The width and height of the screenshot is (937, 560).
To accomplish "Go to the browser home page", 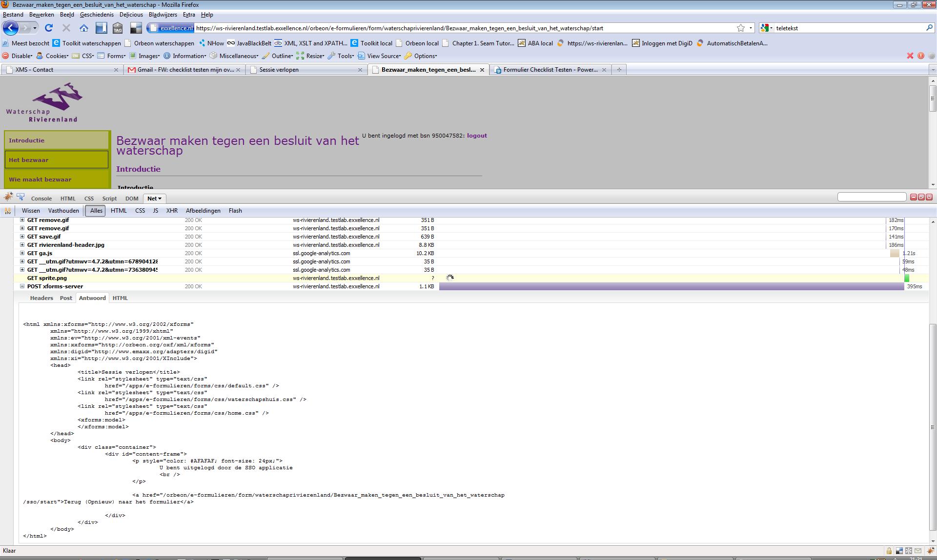I will (84, 28).
